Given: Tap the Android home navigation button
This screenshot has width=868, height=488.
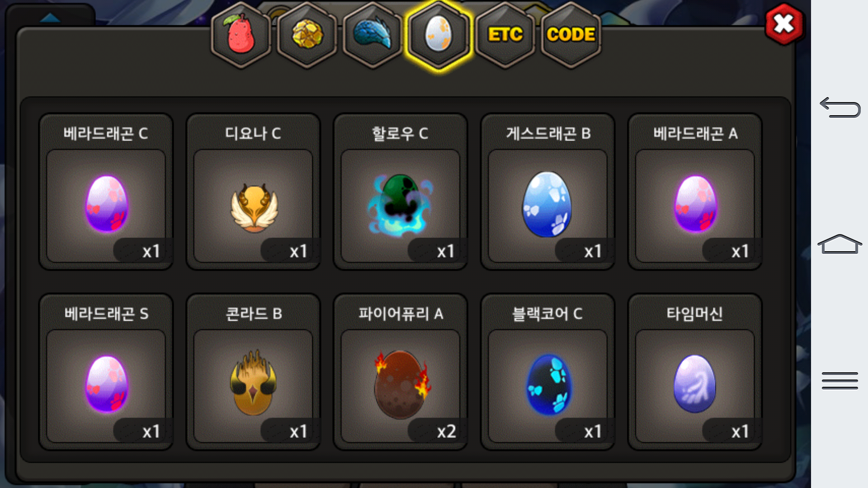Looking at the screenshot, I should pyautogui.click(x=840, y=244).
